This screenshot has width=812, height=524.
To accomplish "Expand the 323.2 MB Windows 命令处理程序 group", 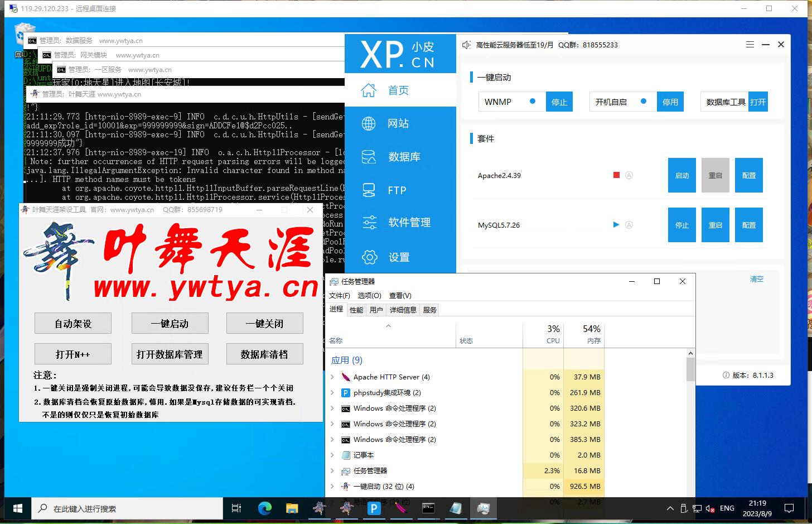I will (x=332, y=424).
